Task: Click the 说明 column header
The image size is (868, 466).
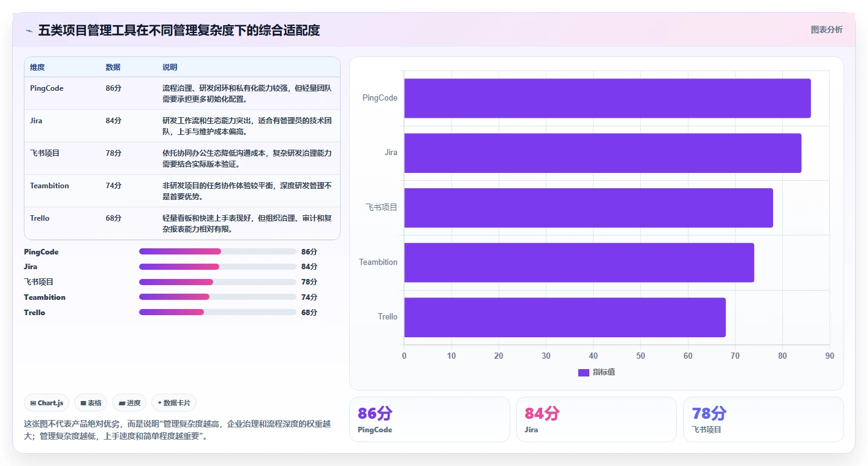Action: click(x=170, y=67)
